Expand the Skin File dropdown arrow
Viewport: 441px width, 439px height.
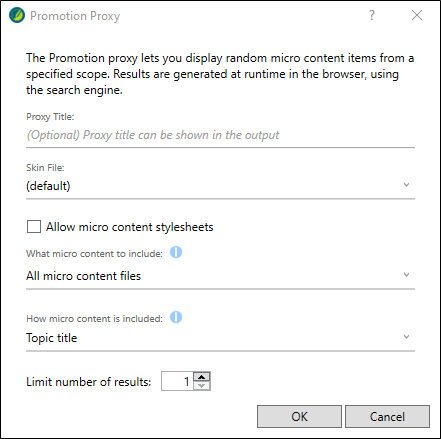[406, 185]
